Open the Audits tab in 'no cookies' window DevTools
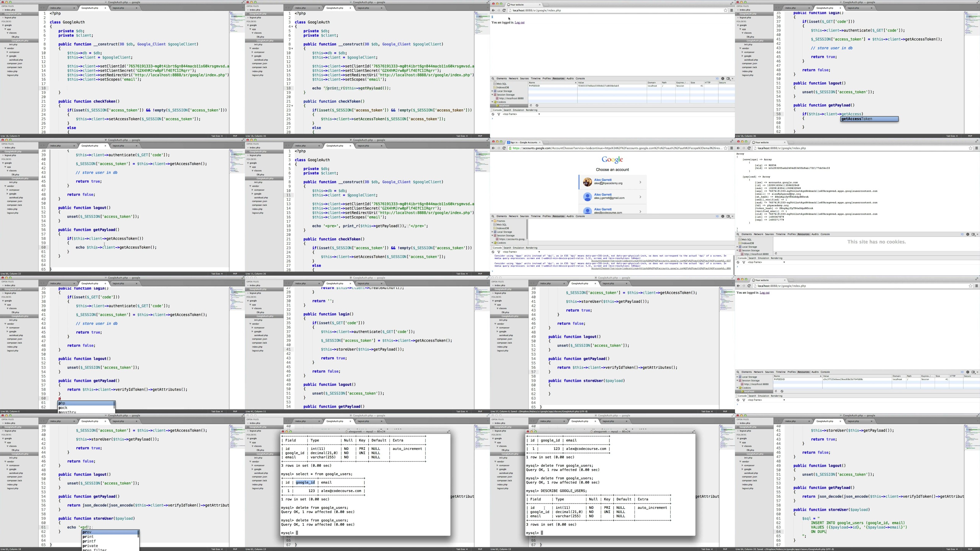Viewport: 980px width, 551px height. [x=815, y=234]
